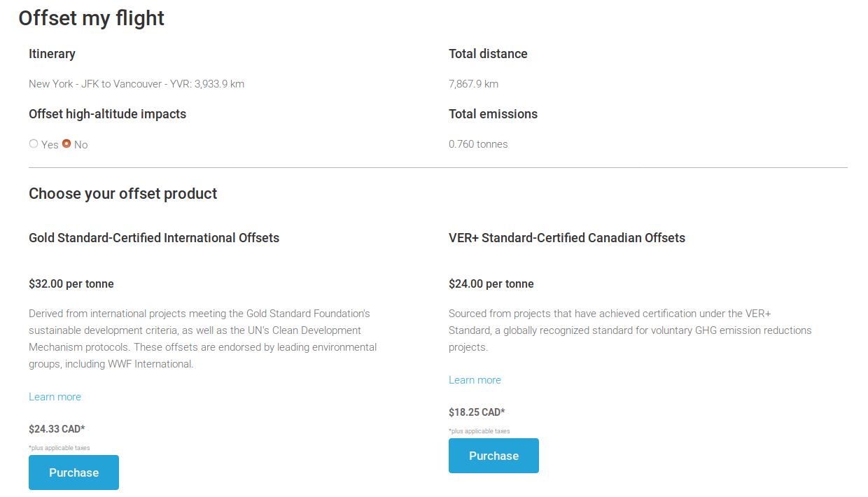Click the 0.760 tonnes emissions value
This screenshot has height=497, width=868.
tap(478, 144)
